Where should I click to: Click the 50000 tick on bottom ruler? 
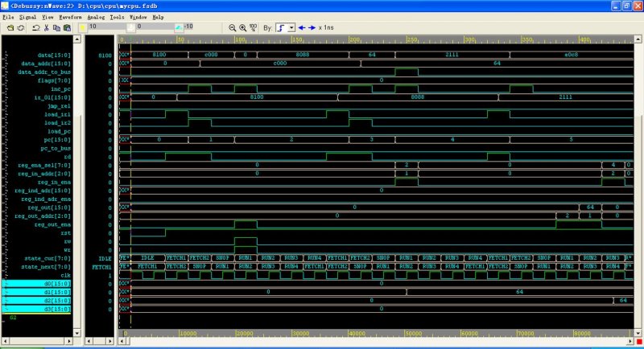413,334
